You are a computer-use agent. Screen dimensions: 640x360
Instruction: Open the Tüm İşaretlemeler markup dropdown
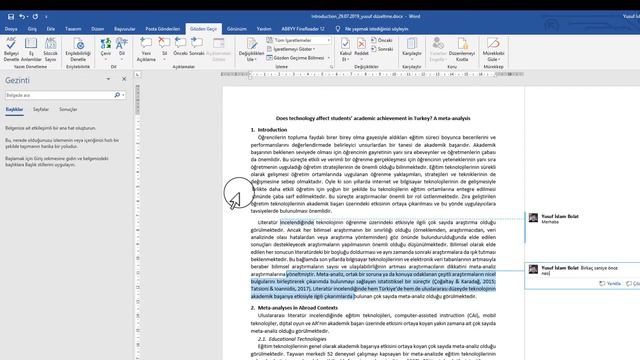pyautogui.click(x=298, y=40)
